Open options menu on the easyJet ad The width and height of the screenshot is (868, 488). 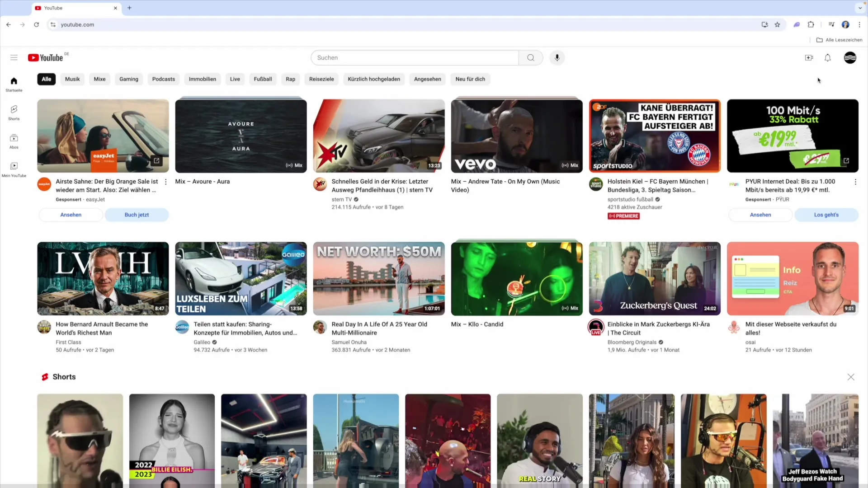(165, 182)
